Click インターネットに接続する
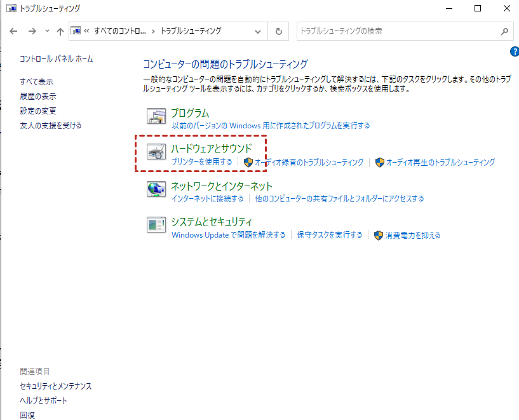Viewport: 519px width, 420px height. 208,199
